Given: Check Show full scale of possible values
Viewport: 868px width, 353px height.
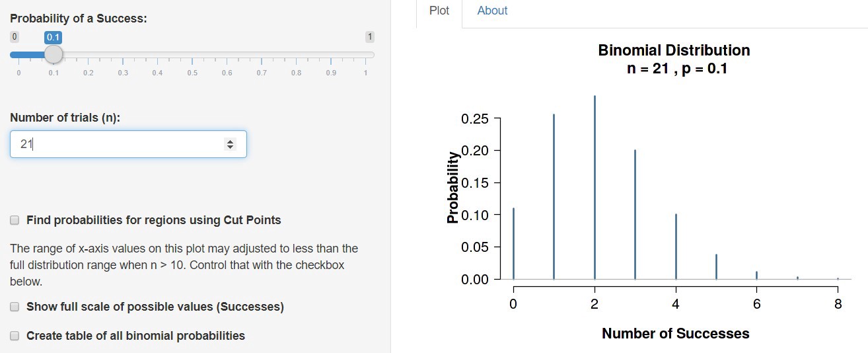Looking at the screenshot, I should point(15,307).
